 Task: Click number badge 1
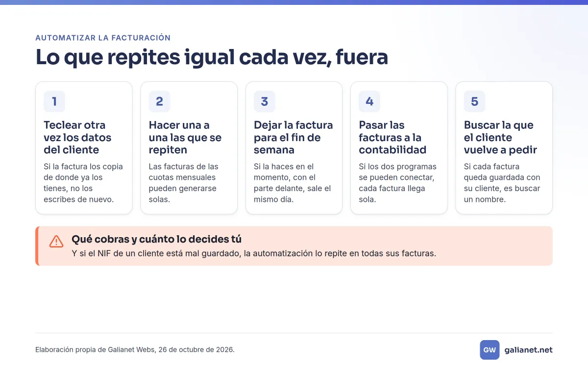click(x=54, y=101)
